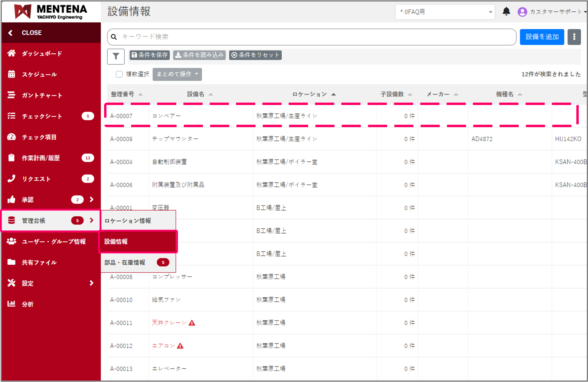Open the Dashboard home icon
The image size is (588, 382).
pyautogui.click(x=11, y=53)
